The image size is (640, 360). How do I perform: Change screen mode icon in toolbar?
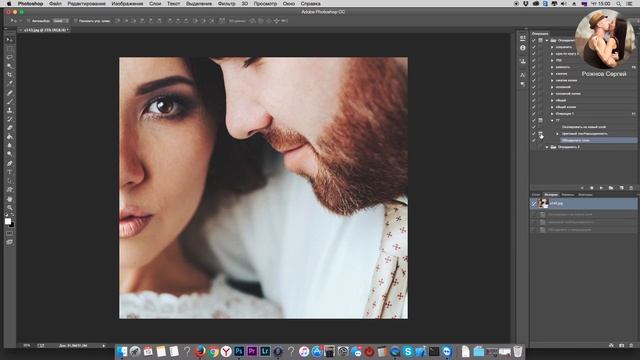(9, 242)
